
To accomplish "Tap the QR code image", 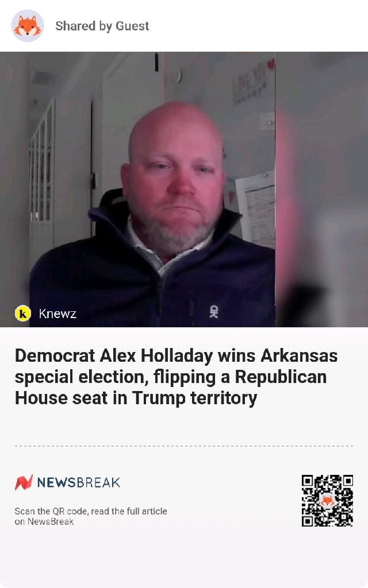I will coord(327,501).
